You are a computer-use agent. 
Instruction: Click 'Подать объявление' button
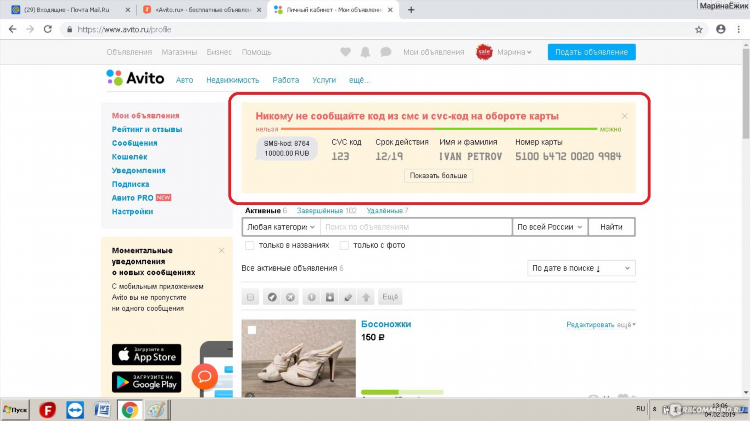(592, 52)
